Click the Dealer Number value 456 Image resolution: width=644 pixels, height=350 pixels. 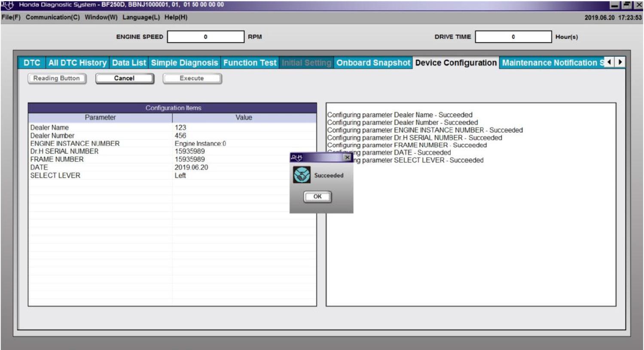(x=180, y=136)
